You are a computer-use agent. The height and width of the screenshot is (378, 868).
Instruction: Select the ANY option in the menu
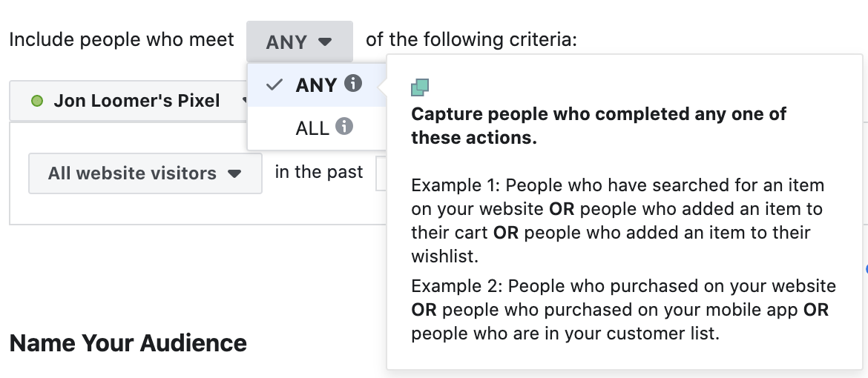(318, 84)
